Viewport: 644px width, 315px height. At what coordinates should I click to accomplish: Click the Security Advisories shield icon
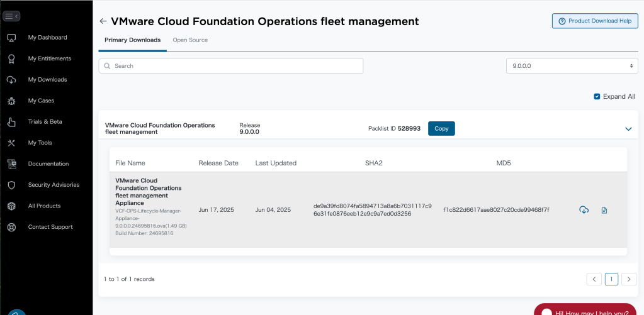click(11, 185)
